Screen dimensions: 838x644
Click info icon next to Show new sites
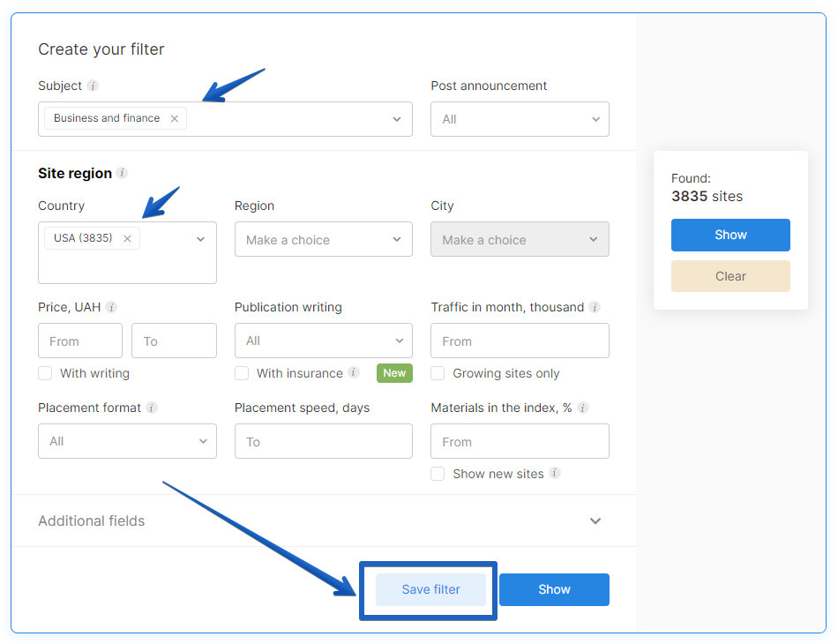tap(554, 473)
